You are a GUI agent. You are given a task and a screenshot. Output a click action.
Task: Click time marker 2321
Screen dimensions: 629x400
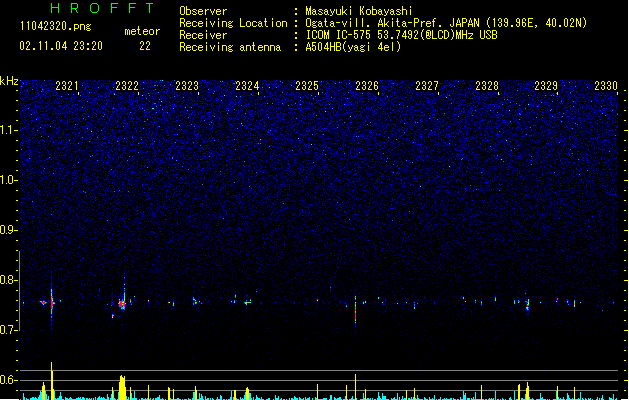tap(67, 86)
